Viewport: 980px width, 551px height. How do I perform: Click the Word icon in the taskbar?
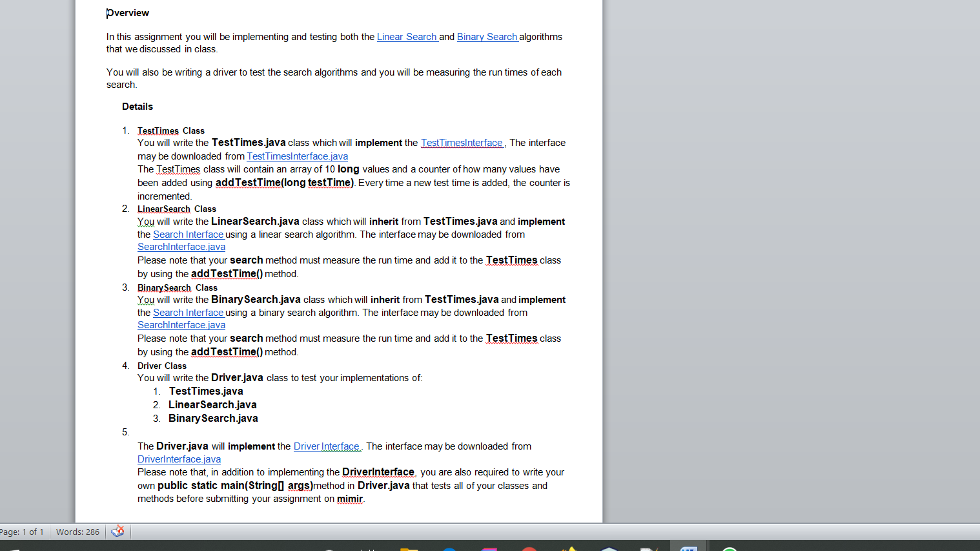(688, 548)
